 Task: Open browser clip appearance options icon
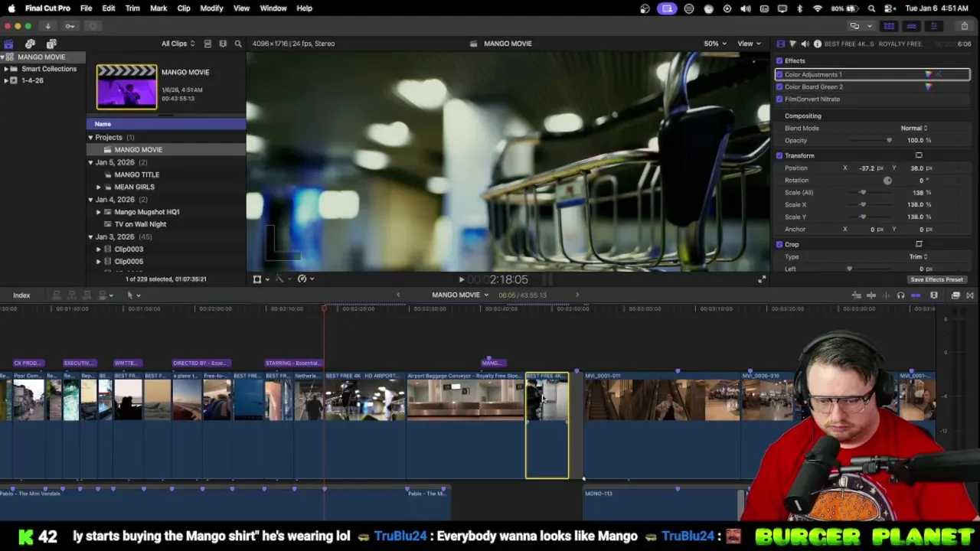coord(223,44)
